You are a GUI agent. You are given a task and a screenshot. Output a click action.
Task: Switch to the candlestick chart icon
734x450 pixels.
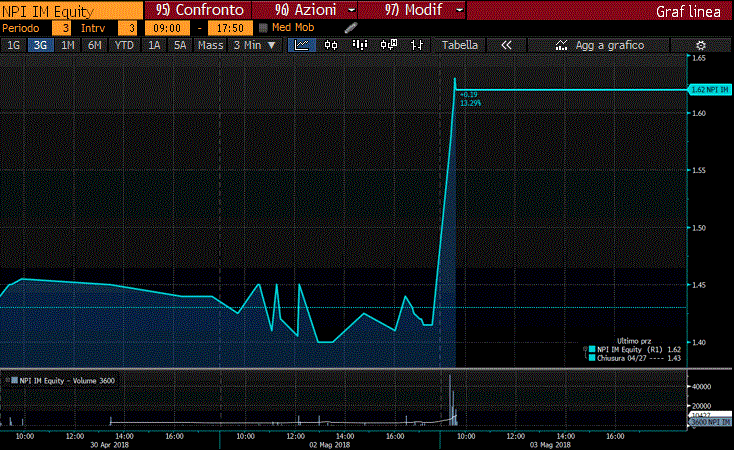[330, 45]
